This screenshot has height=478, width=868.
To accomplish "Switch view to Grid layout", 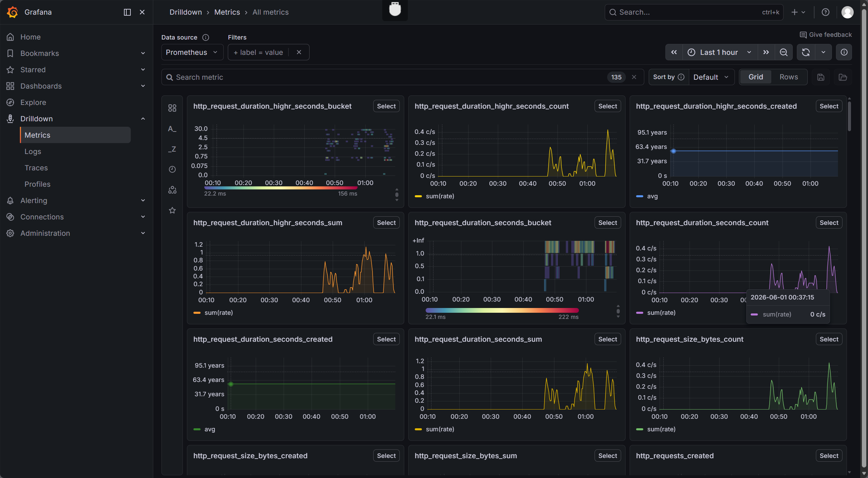I will click(x=756, y=77).
